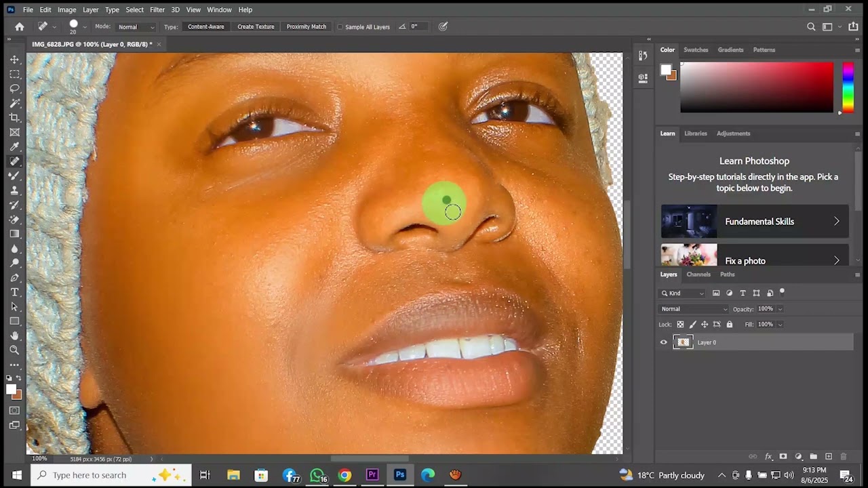Select the Spot Healing Brush tool
This screenshot has width=868, height=488.
tap(14, 161)
